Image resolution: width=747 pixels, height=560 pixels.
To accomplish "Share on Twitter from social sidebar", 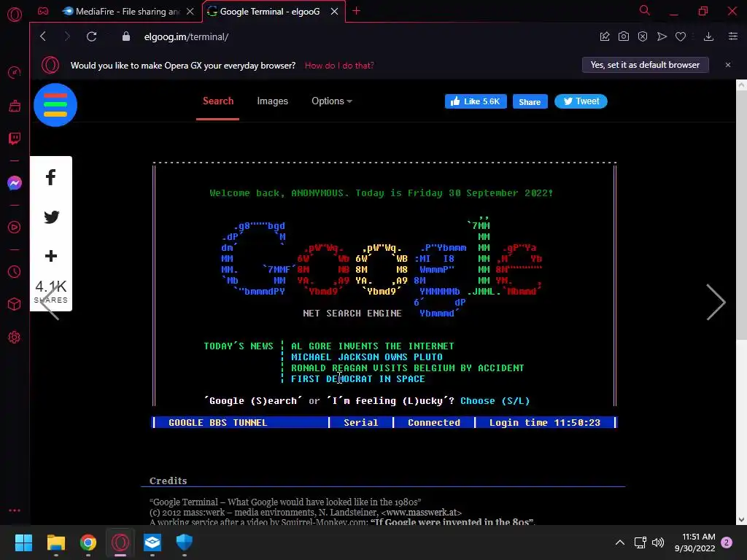I will (x=51, y=217).
